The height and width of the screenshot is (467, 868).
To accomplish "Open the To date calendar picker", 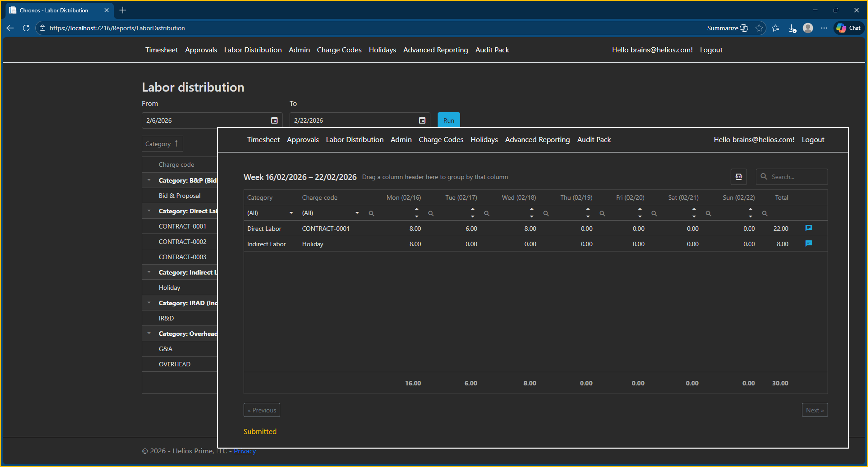I will [422, 120].
